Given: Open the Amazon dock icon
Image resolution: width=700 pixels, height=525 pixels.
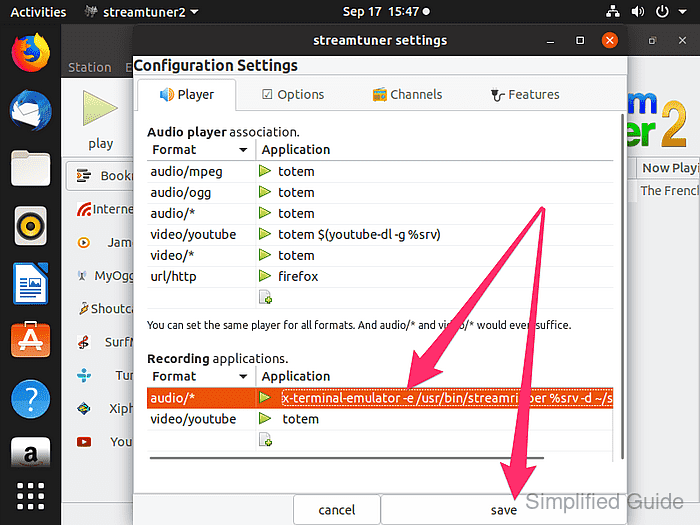Looking at the screenshot, I should (30, 453).
